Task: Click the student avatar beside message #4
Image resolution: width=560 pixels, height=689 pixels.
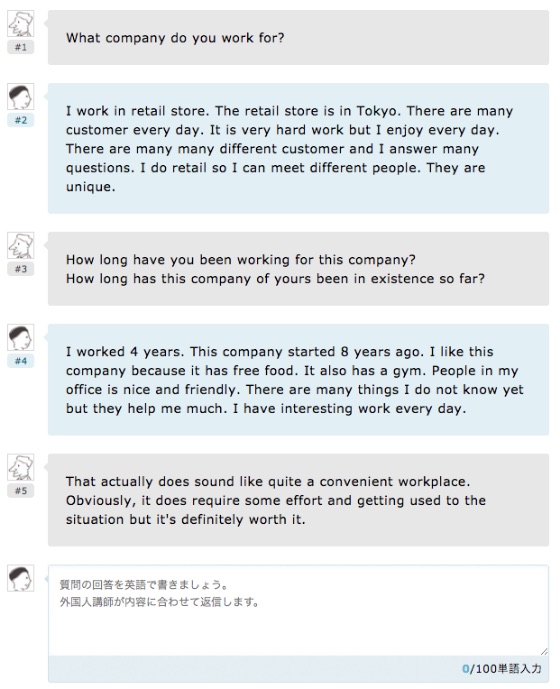Action: [x=21, y=337]
